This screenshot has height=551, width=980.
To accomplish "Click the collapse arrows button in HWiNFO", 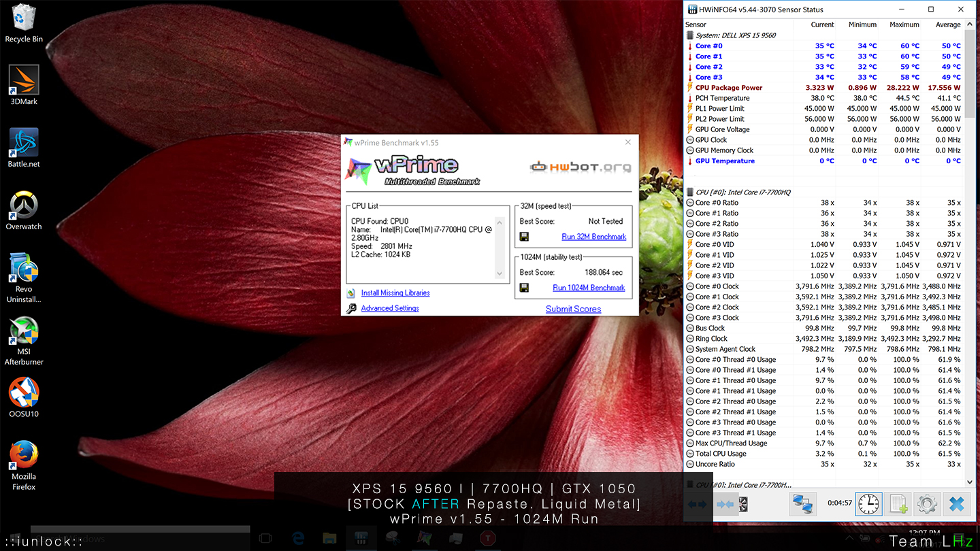I will tap(725, 504).
